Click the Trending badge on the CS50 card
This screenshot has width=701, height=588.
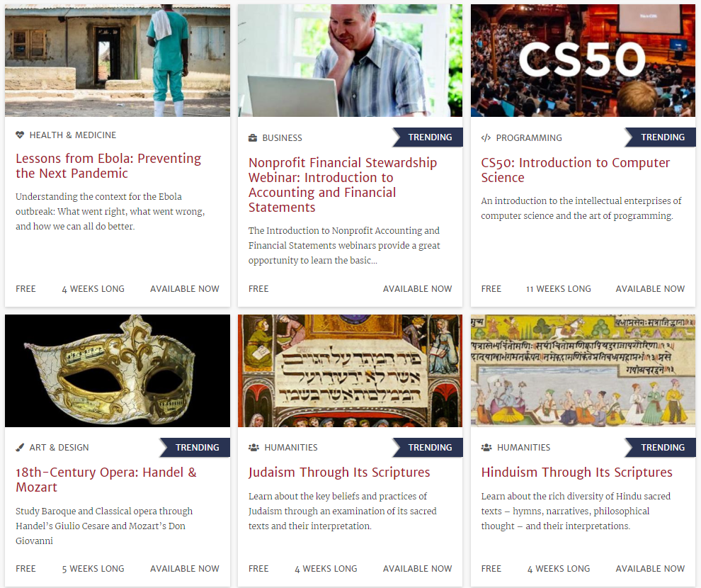point(660,137)
